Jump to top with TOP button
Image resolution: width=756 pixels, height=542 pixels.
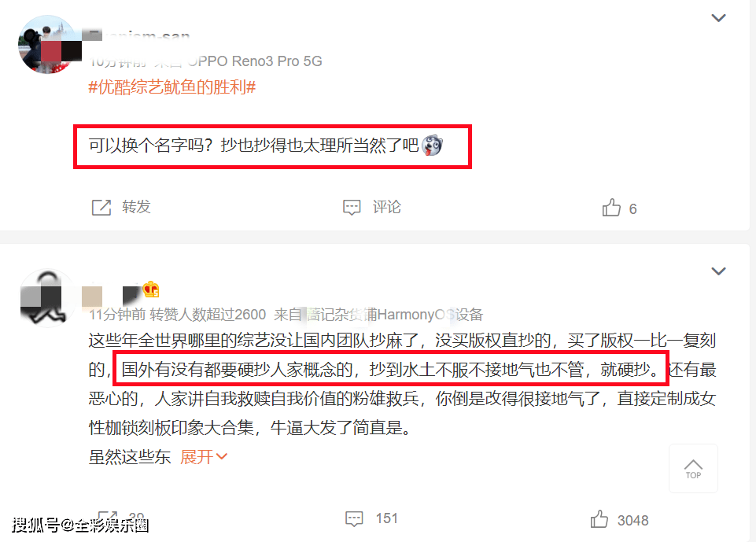coord(693,468)
